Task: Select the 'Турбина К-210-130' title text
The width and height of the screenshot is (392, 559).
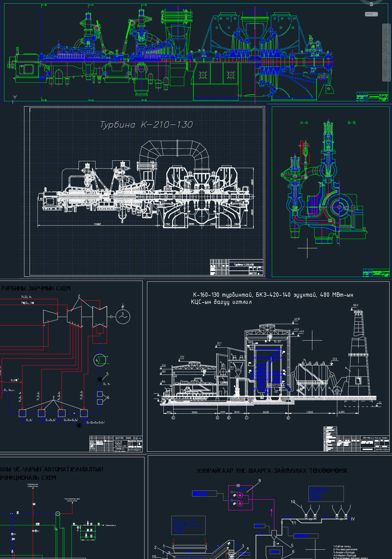Action: coord(146,125)
